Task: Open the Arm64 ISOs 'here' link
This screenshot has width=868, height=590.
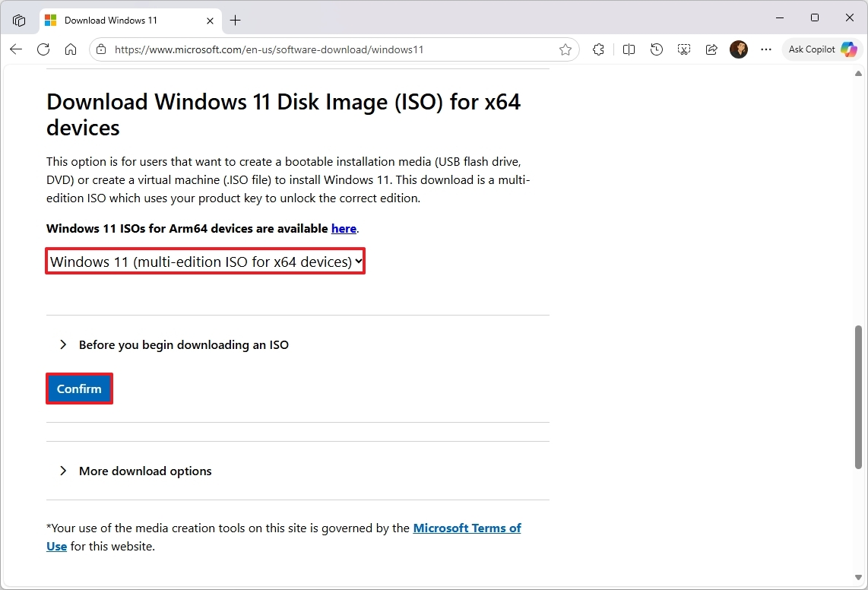Action: click(344, 228)
